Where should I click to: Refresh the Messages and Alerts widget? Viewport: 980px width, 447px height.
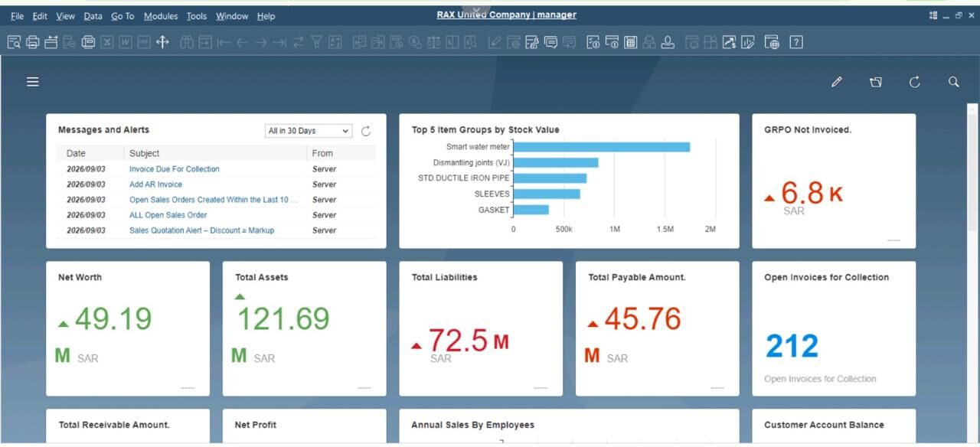[x=366, y=131]
